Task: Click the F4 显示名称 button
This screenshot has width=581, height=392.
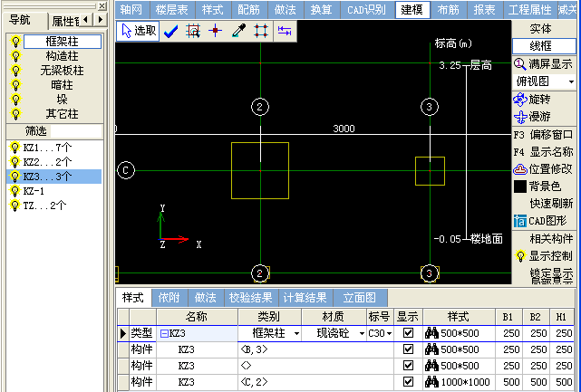Action: point(543,152)
